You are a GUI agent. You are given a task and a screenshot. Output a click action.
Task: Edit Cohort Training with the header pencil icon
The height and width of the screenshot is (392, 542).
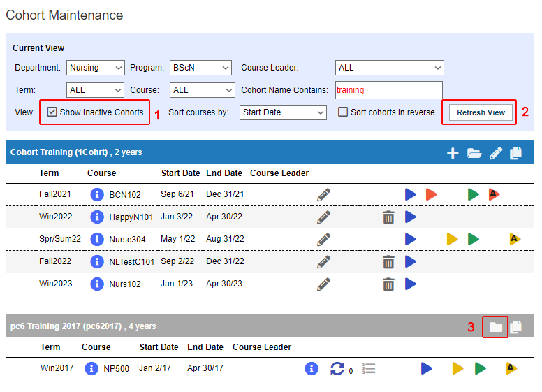(x=496, y=153)
